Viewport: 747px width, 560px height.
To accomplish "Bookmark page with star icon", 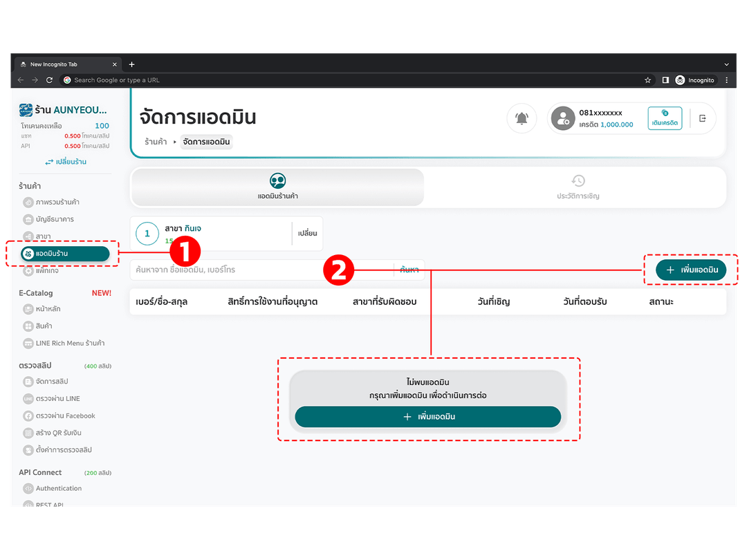I will [x=647, y=80].
